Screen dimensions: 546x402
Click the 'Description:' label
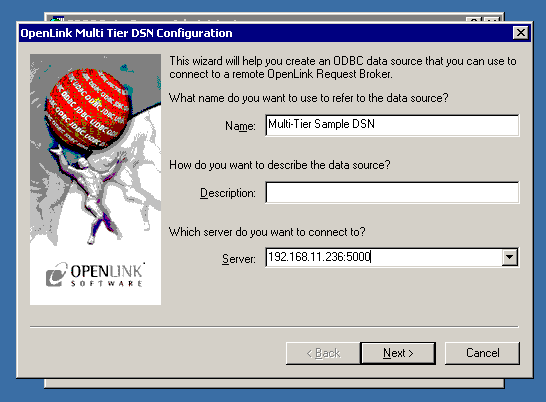[228, 193]
